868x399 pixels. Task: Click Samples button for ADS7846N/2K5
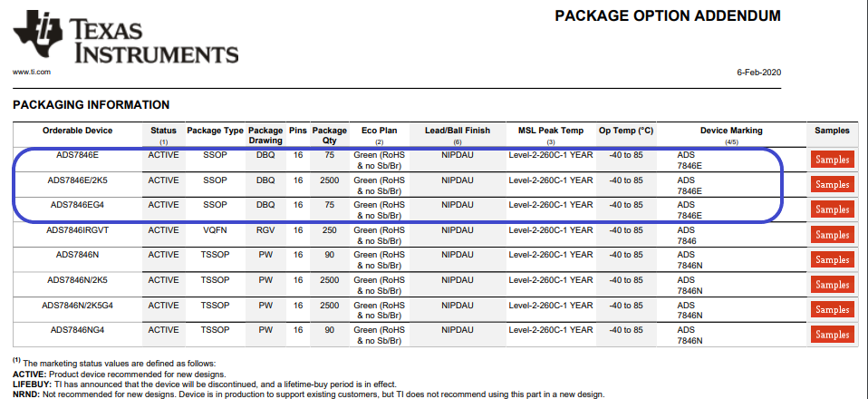click(x=833, y=285)
